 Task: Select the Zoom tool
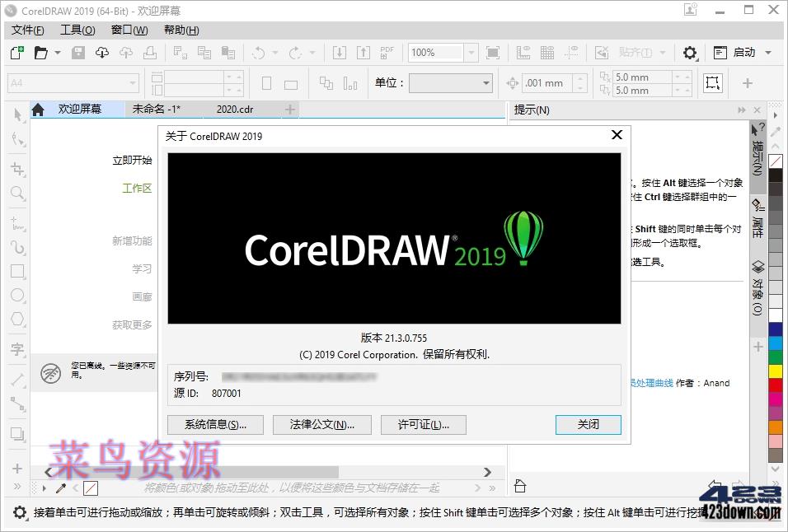(x=17, y=193)
